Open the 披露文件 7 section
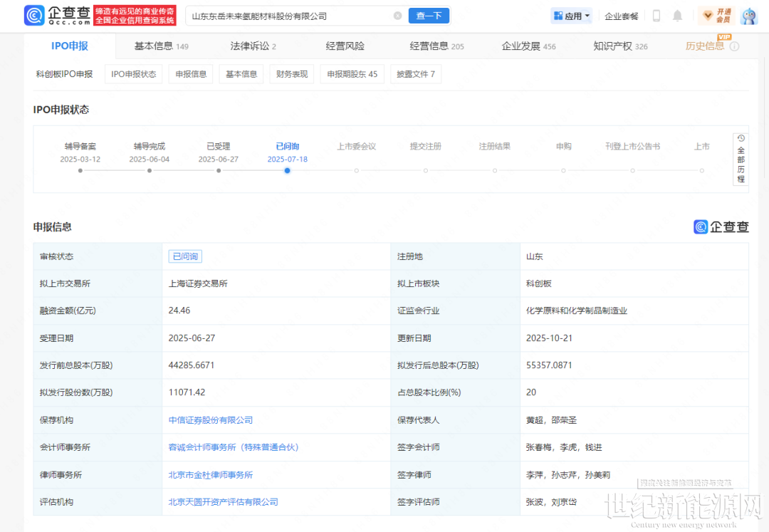The width and height of the screenshot is (769, 532). pos(415,74)
